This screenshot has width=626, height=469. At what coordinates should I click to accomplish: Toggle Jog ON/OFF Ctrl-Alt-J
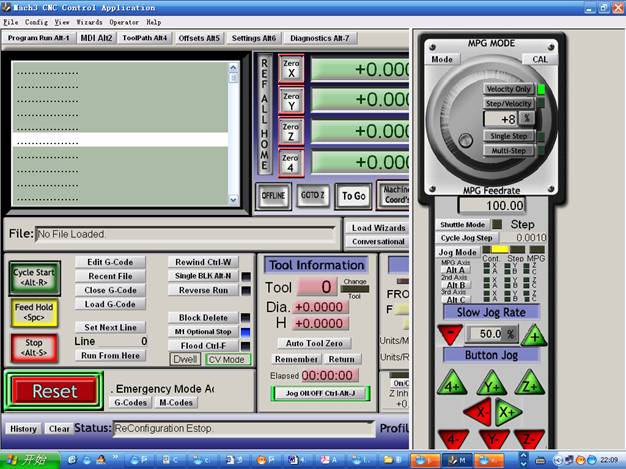[x=320, y=394]
